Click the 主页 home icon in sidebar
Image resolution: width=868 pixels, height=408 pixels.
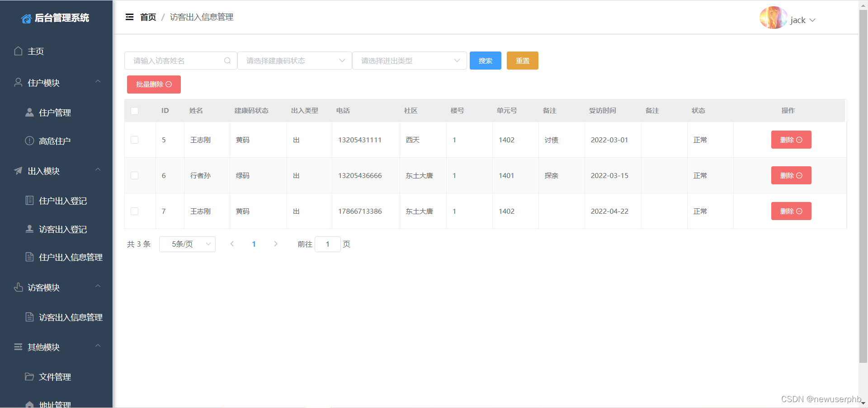18,51
